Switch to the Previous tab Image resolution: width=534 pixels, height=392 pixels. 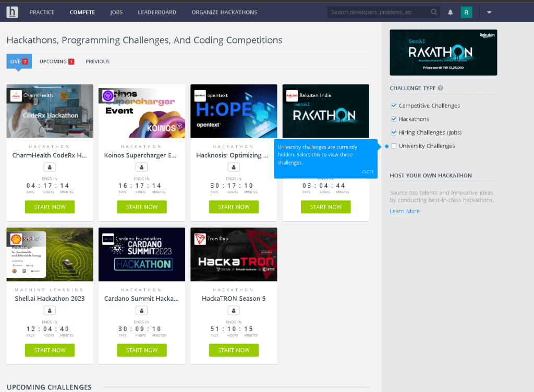[x=98, y=62]
